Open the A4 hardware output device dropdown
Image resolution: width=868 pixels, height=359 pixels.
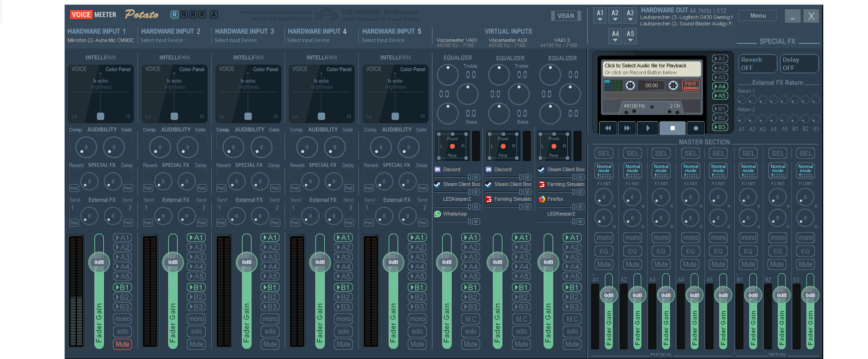[x=615, y=36]
